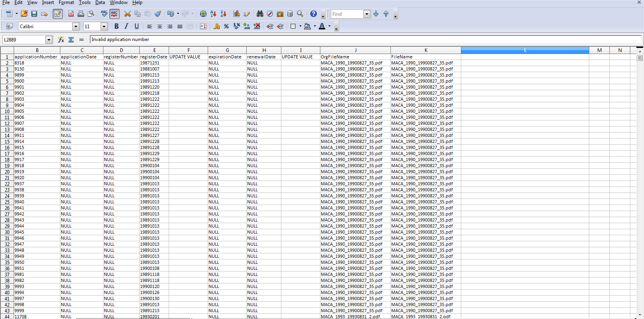Viewport: 644px width, 319px height.
Task: Toggle bold formatting
Action: coord(116,26)
